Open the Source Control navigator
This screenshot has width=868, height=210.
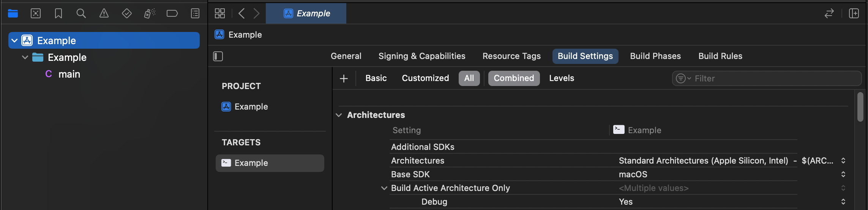point(36,14)
